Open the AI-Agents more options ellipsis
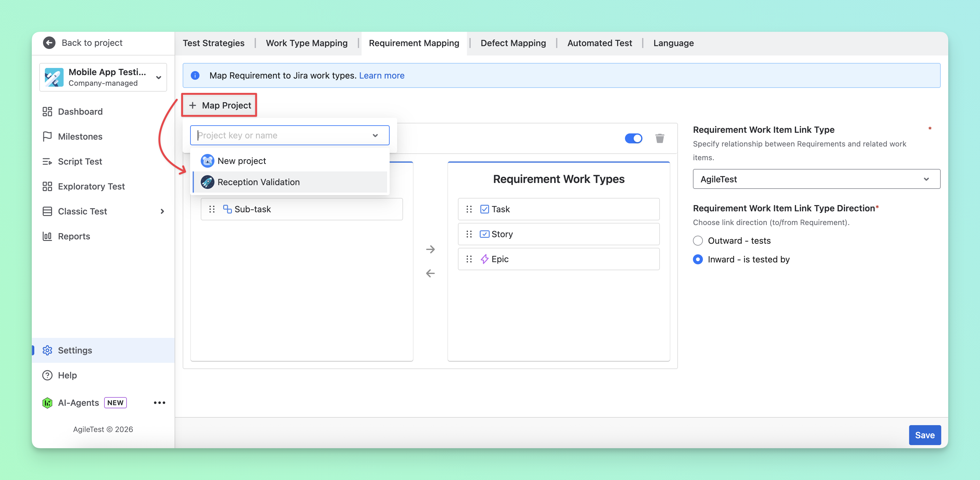This screenshot has height=480, width=980. pos(159,402)
